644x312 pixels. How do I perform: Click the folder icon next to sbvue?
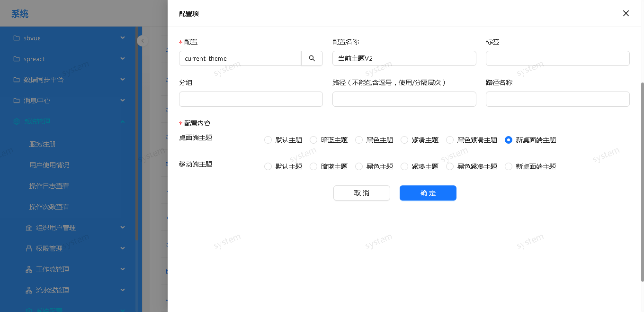pos(17,38)
